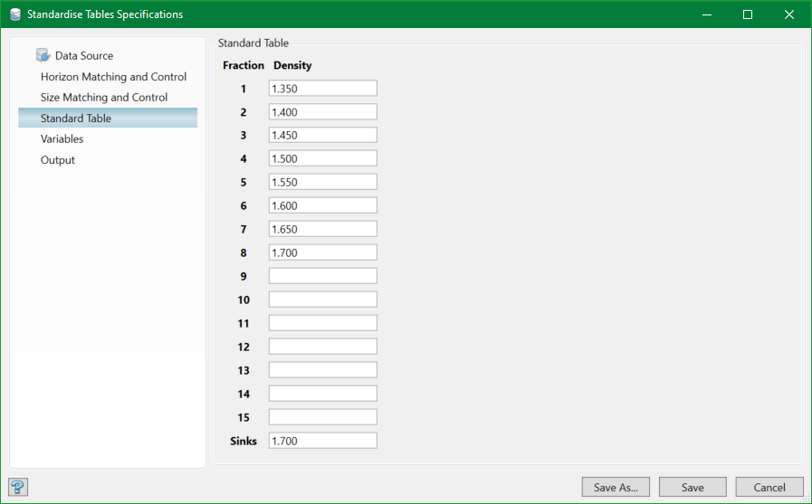Click the title bar application icon
The width and height of the screenshot is (812, 504).
click(14, 14)
